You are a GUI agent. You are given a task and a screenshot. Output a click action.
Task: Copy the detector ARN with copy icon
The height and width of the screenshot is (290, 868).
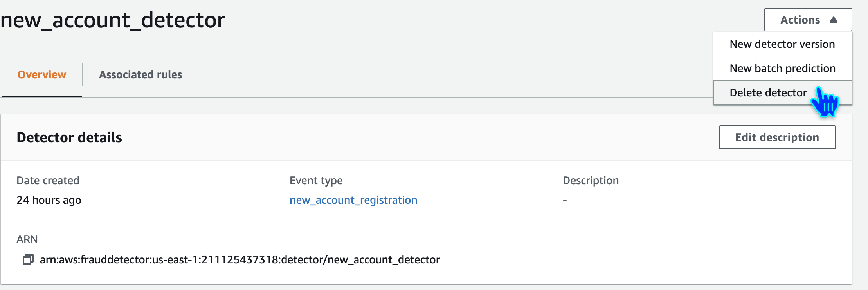28,260
